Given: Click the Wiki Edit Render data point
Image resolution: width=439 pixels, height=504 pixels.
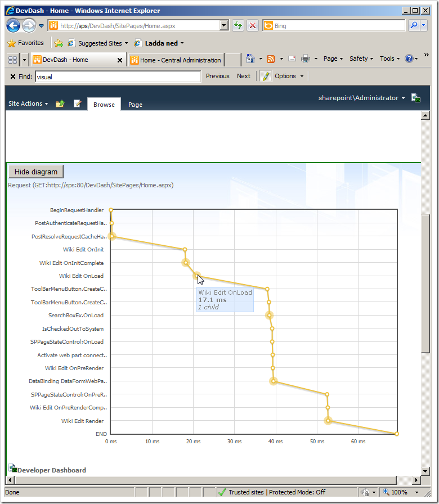Looking at the screenshot, I should click(328, 420).
